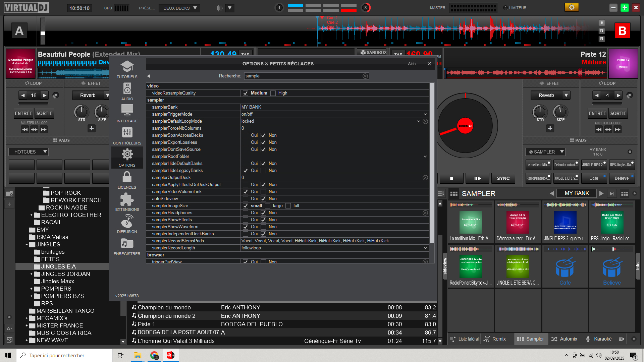644x362 pixels.
Task: Go back with the options arrow icon
Action: coord(149,76)
